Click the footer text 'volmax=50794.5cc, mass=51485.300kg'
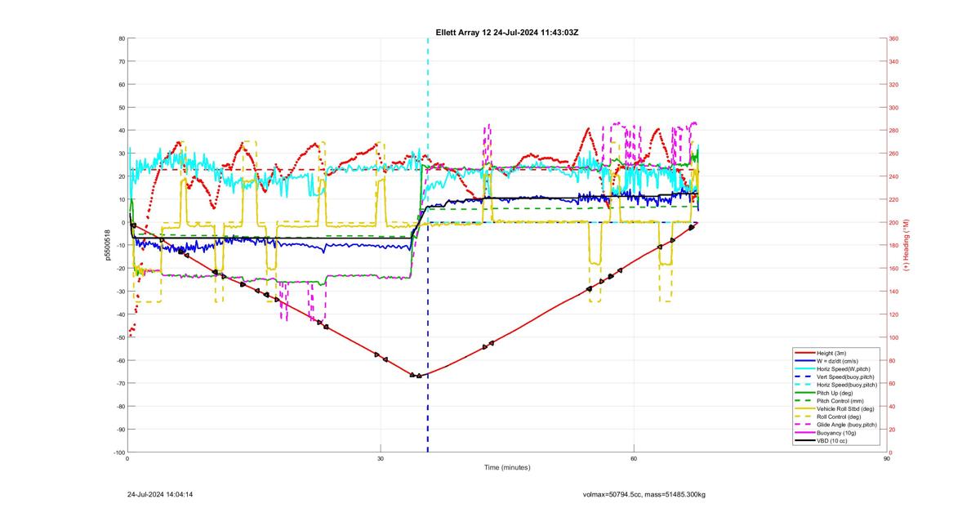This screenshot has height=508, width=980. [644, 494]
